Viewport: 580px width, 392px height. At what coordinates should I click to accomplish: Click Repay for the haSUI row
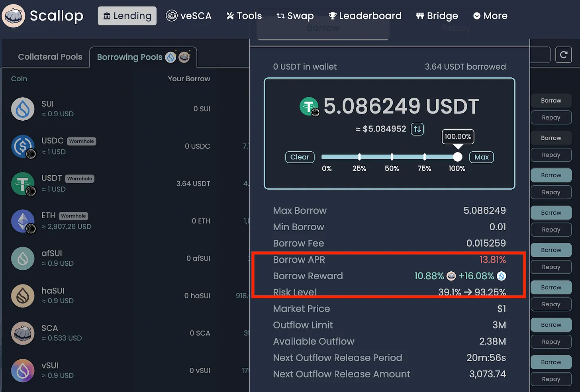pyautogui.click(x=551, y=304)
